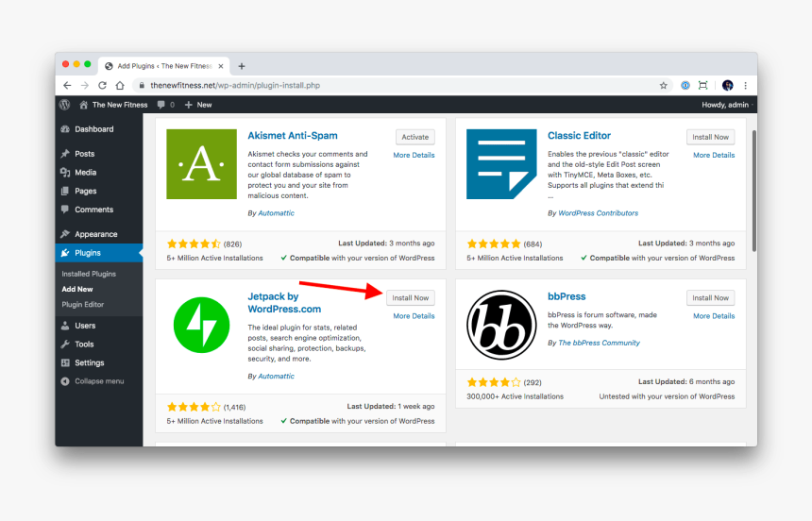Install the Classic Editor plugin
Screen dimensions: 812x521
[x=710, y=137]
